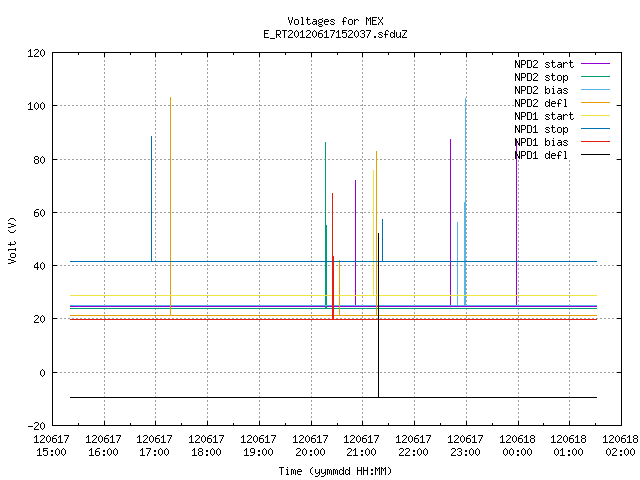Click the x-axis label 120618 00:00
640x480 pixels.
[517, 446]
